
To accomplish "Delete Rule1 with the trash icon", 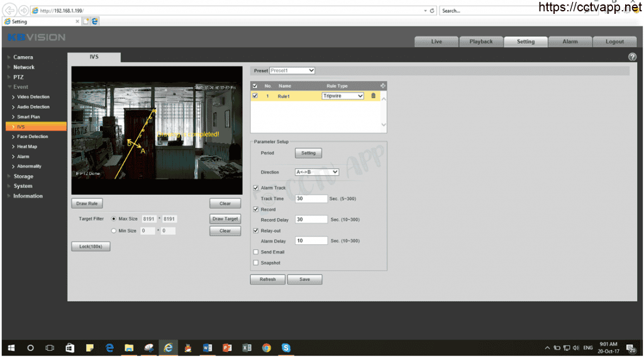I will [x=373, y=96].
